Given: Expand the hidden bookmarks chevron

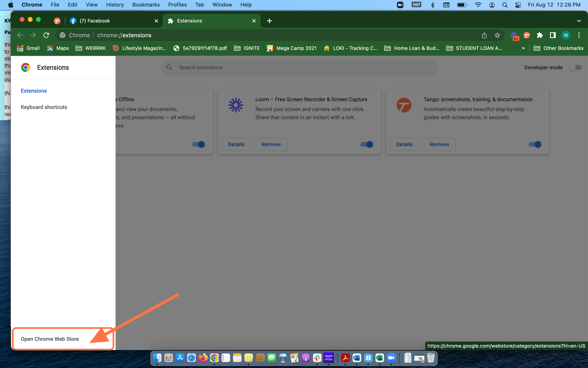Looking at the screenshot, I should (523, 48).
